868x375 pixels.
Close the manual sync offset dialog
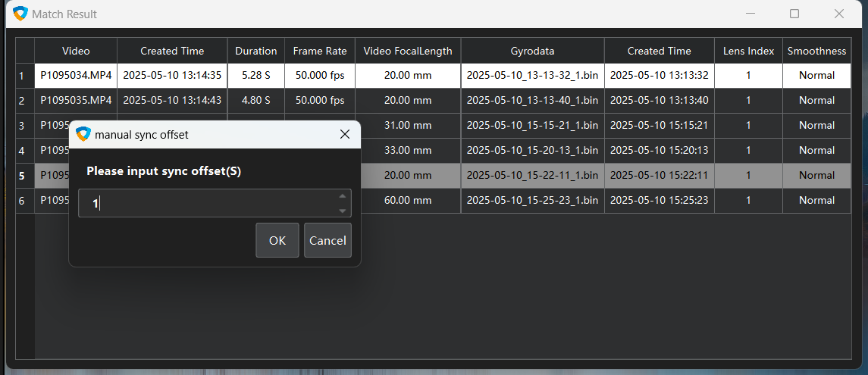click(344, 134)
